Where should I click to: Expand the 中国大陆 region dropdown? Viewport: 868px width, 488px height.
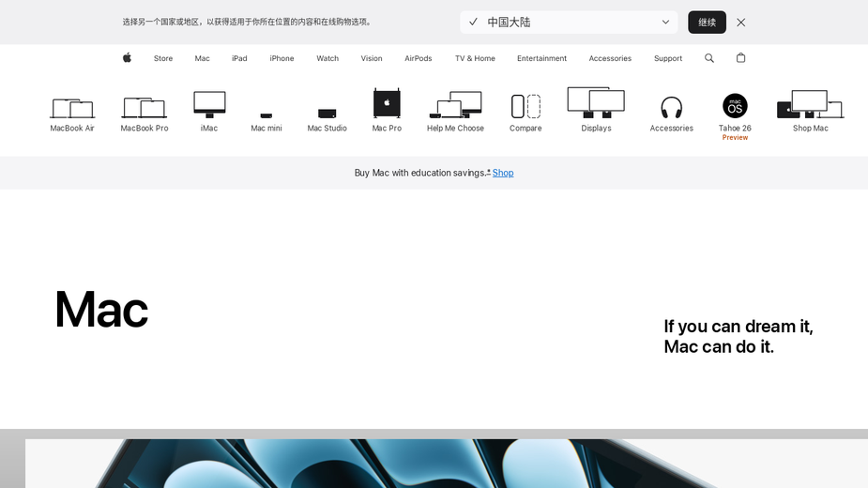(569, 23)
